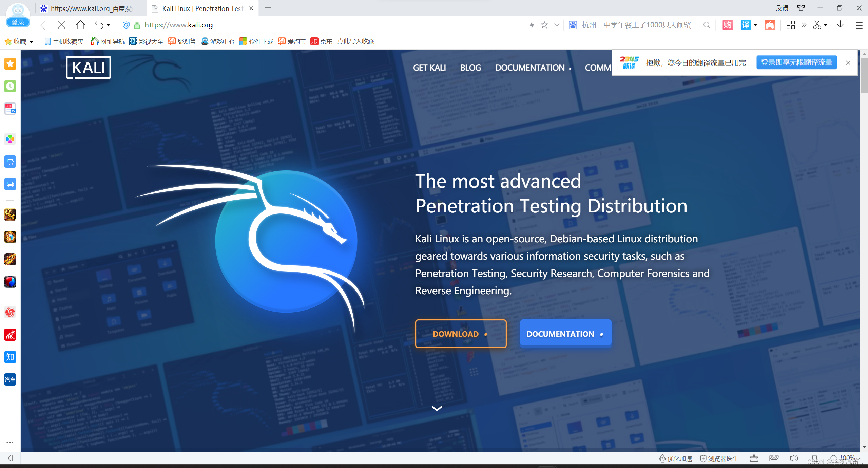Click 登录即享无限翻译流量 button
This screenshot has width=868, height=468.
coord(796,62)
